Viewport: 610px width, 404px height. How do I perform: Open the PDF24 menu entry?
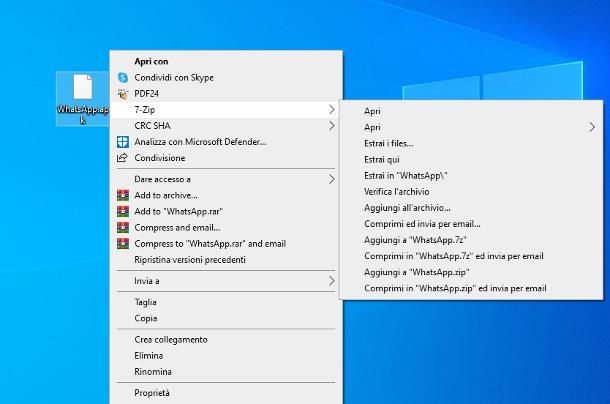(226, 93)
